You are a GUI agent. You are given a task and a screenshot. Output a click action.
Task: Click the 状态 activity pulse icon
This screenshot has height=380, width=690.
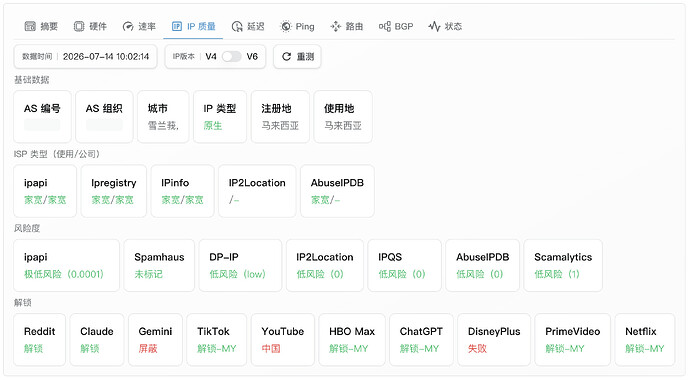[434, 26]
